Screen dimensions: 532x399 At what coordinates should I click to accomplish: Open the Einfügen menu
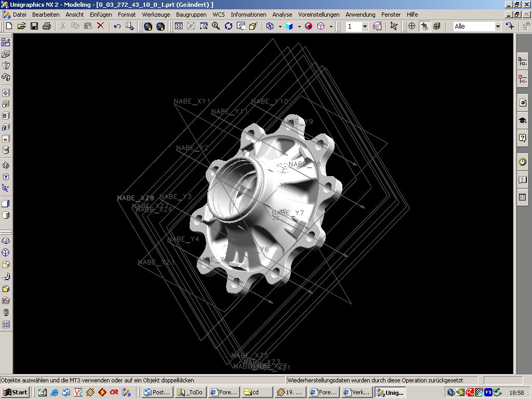coord(100,15)
